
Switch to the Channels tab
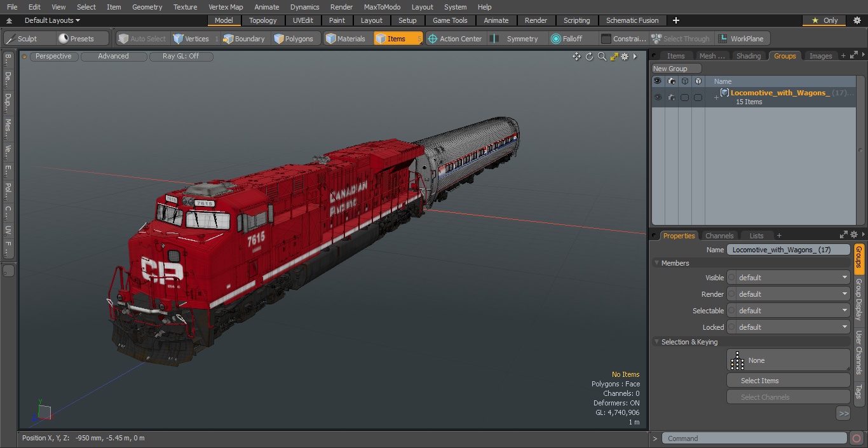click(719, 236)
